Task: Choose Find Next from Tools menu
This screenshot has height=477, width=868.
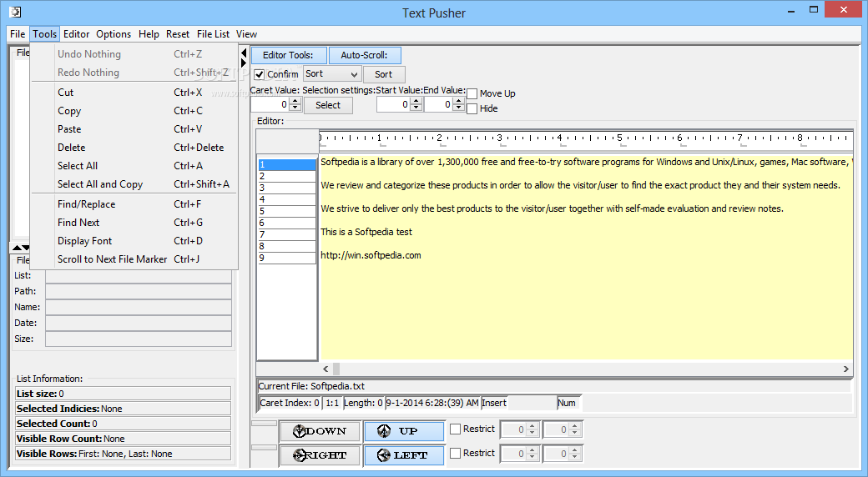Action: 134,223
